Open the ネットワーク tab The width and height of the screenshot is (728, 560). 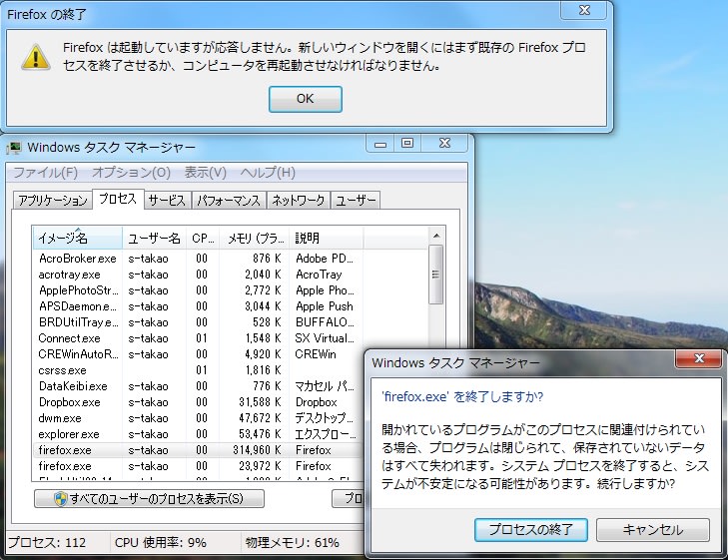point(298,201)
